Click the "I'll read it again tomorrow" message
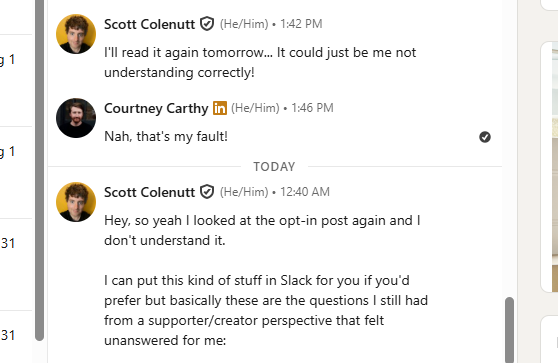The height and width of the screenshot is (363, 558). pyautogui.click(x=260, y=62)
